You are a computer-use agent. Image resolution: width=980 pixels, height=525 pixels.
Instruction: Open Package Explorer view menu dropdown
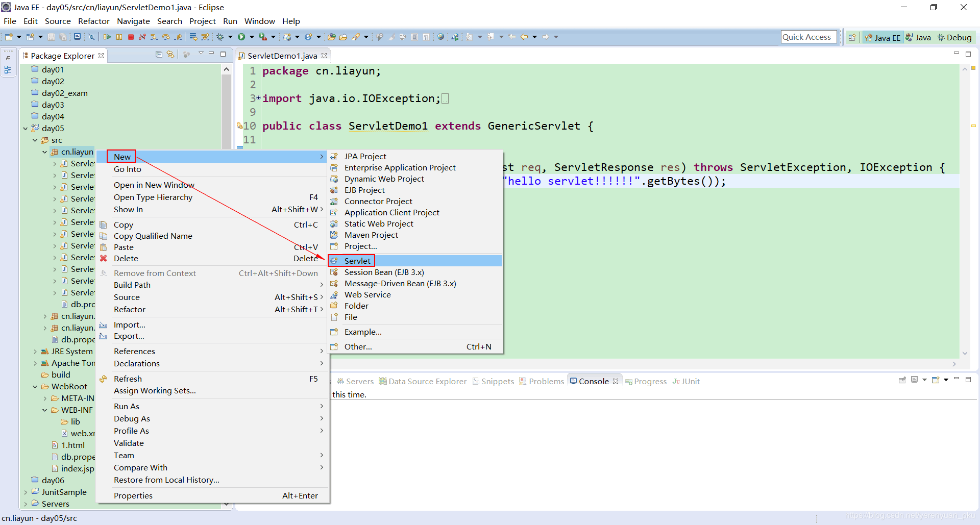[x=201, y=53]
